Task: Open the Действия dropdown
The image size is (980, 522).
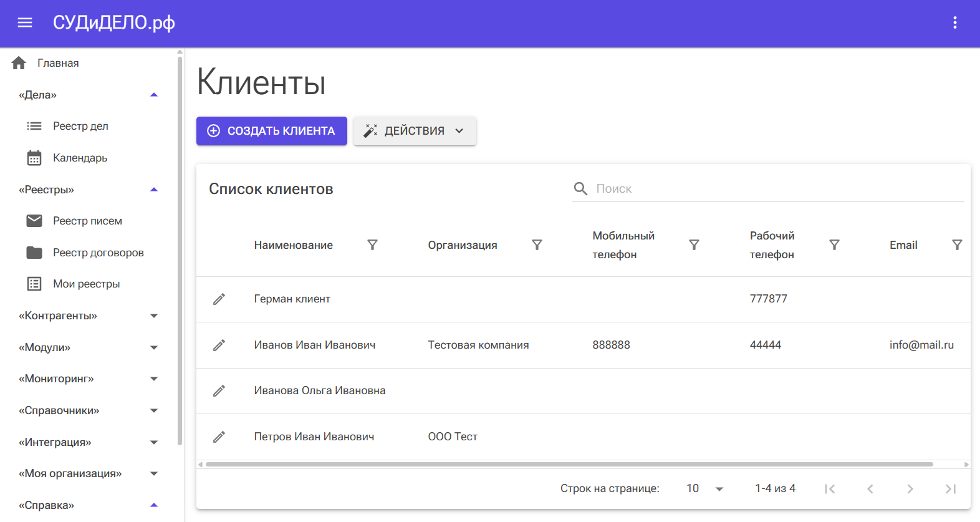Action: pyautogui.click(x=415, y=131)
